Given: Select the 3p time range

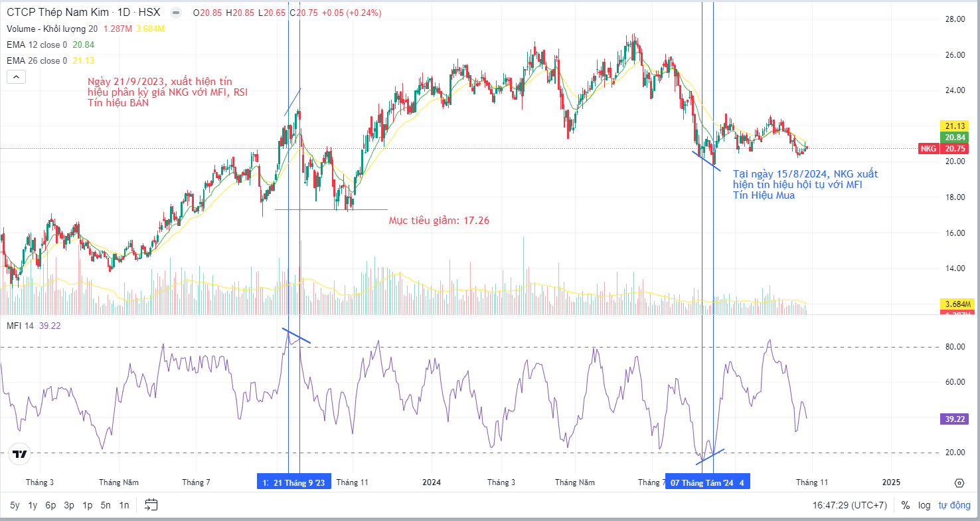Looking at the screenshot, I should click(x=69, y=505).
